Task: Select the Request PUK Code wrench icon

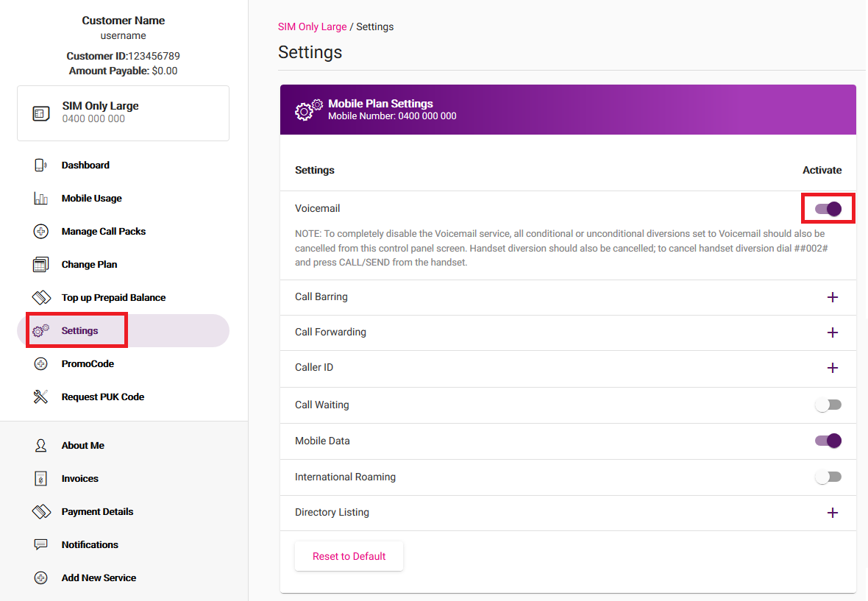Action: (x=42, y=396)
